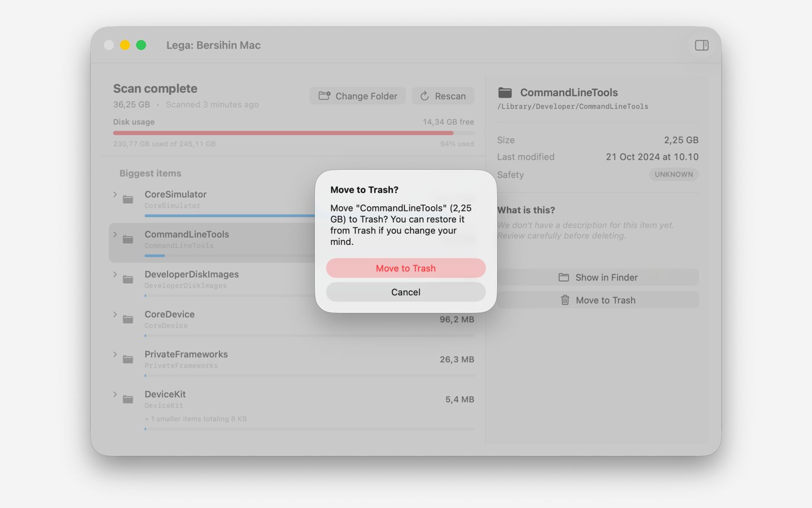Screen dimensions: 812x508
Task: Confirm Move to Trash in the dialog
Action: point(405,268)
